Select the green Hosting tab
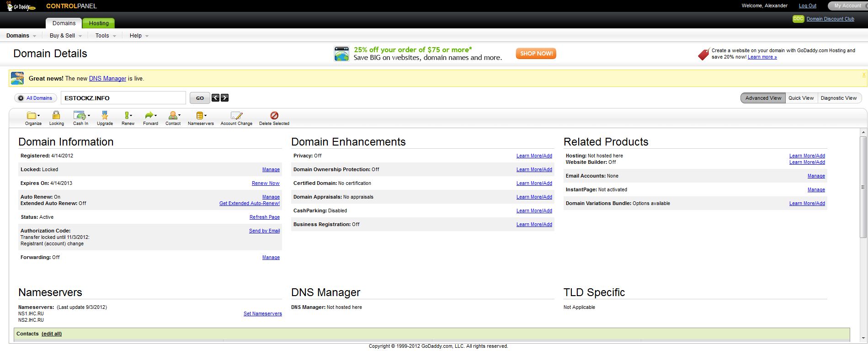Viewport: 868px width, 351px height. (x=99, y=23)
